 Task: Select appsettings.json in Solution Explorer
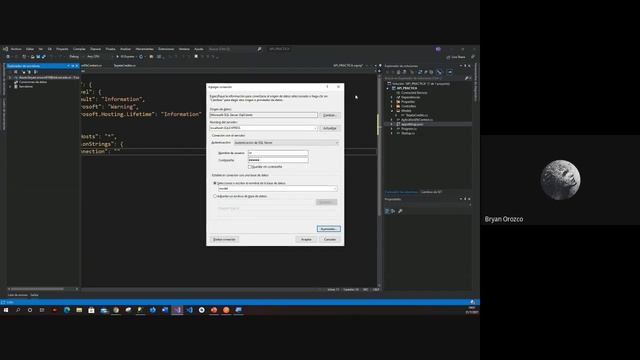(x=412, y=124)
